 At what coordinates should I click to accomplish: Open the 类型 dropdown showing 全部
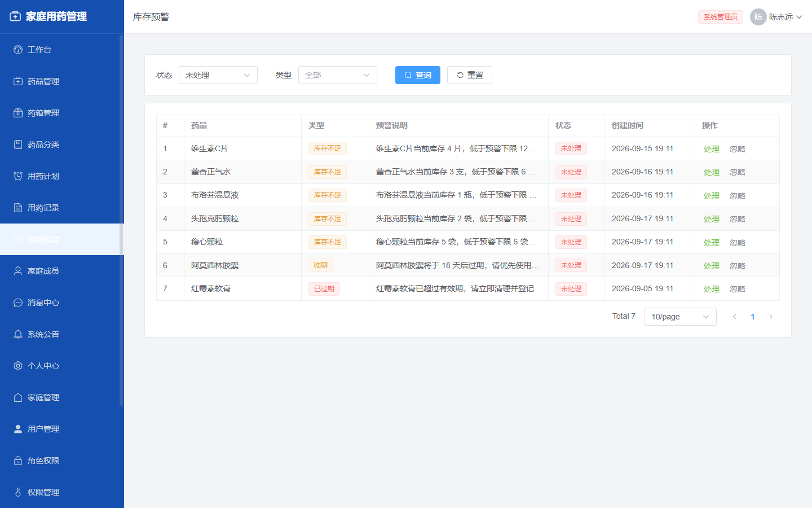click(x=338, y=75)
